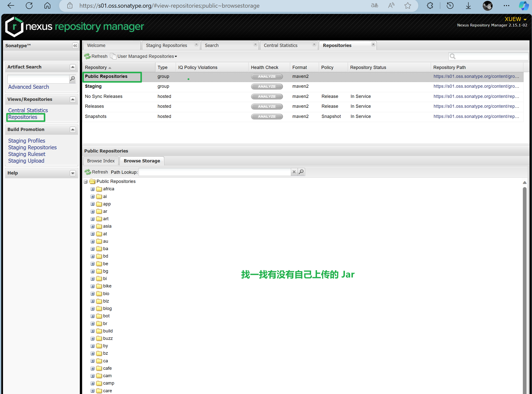Collapse the Artifact Search panel
532x394 pixels.
click(73, 67)
